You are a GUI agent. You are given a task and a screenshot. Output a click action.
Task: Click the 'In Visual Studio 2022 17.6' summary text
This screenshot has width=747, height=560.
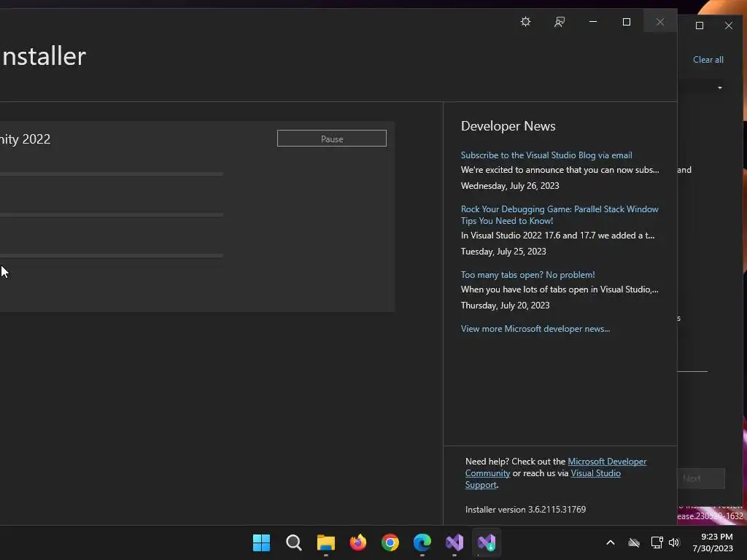[x=557, y=236]
